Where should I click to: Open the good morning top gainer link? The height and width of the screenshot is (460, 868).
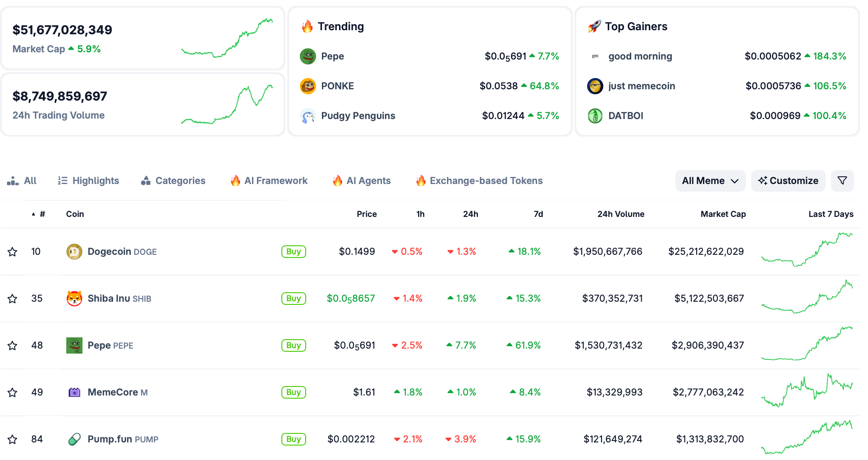click(x=640, y=56)
